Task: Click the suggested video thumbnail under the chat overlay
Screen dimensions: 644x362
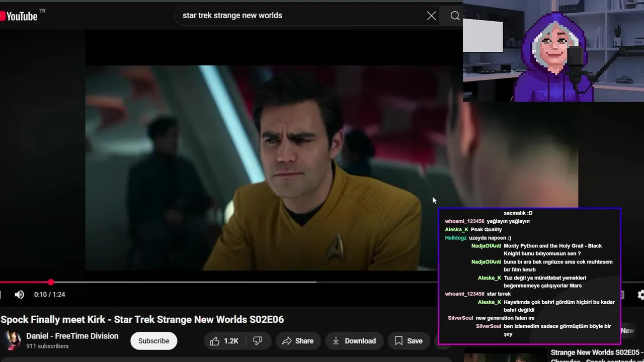Action: [504, 355]
